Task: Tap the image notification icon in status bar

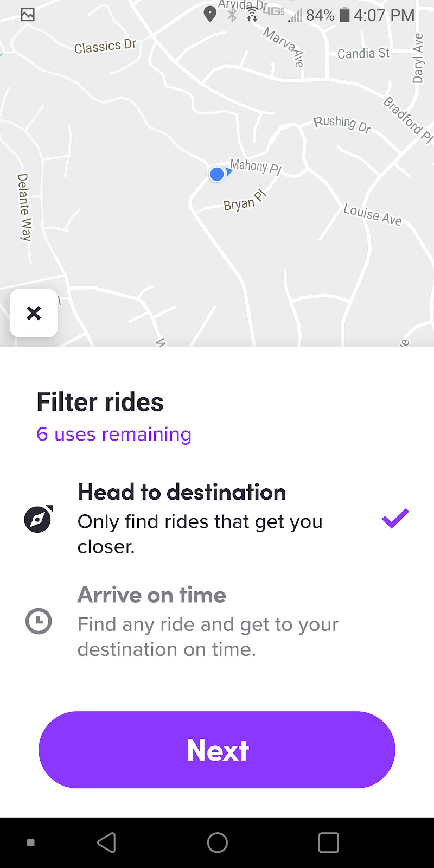Action: pyautogui.click(x=28, y=15)
